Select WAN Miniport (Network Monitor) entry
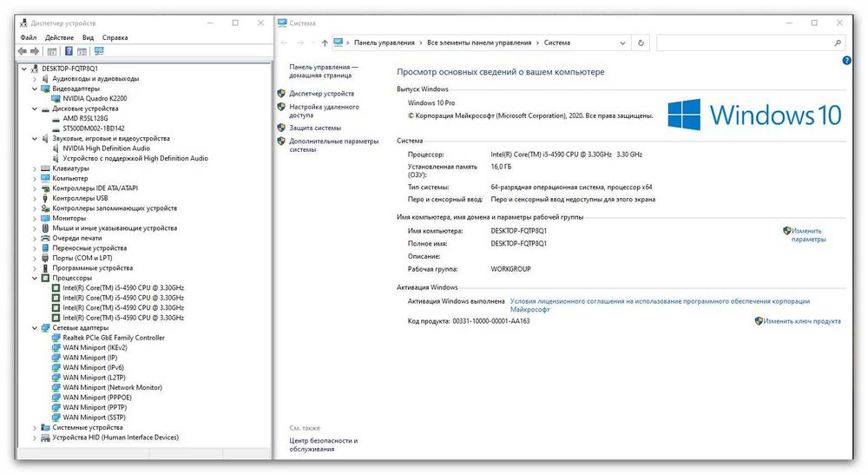 coord(112,387)
